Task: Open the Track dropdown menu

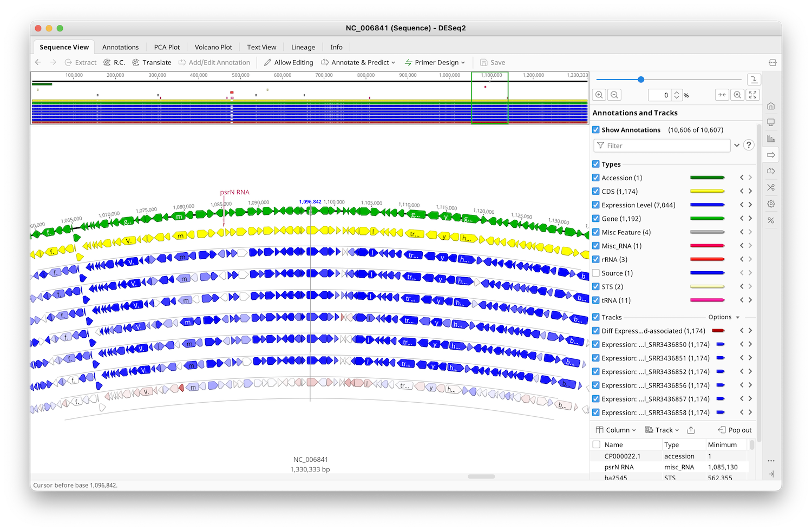Action: [x=662, y=430]
